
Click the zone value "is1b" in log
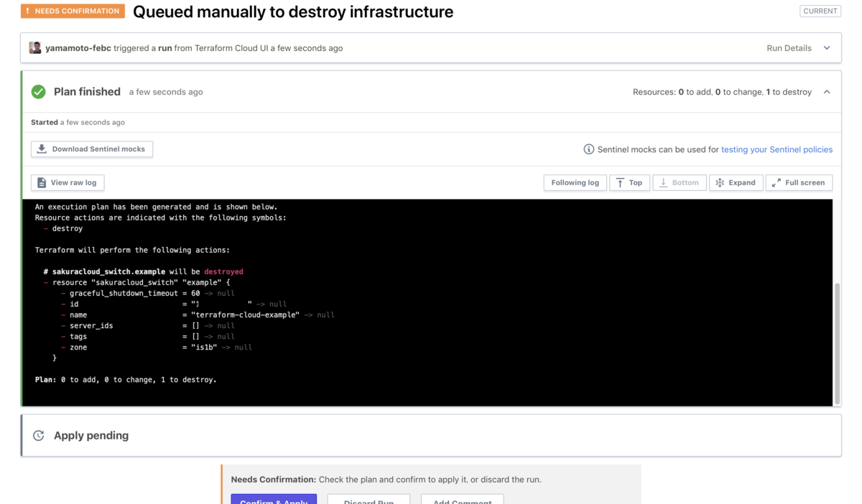(204, 347)
